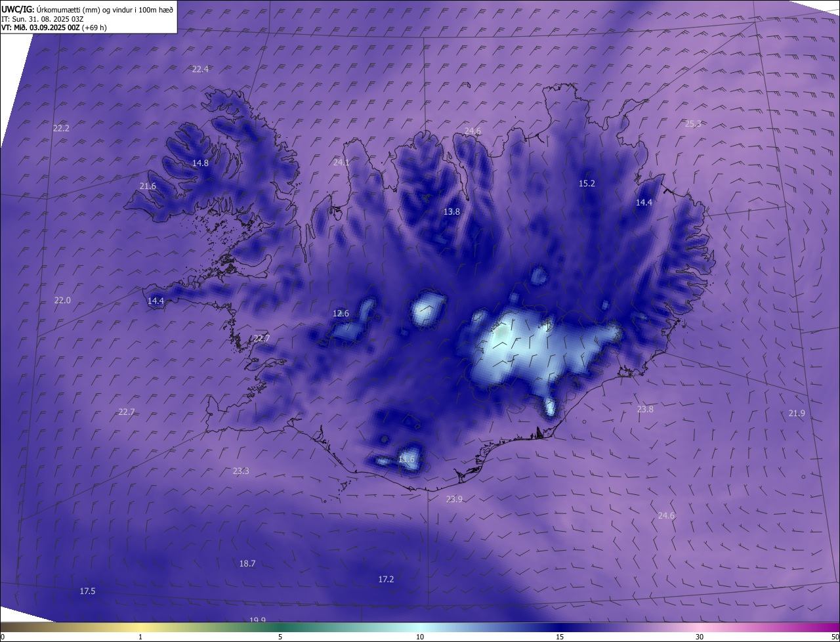
Task: Click the colorbar tick labeled 30
Action: click(700, 637)
